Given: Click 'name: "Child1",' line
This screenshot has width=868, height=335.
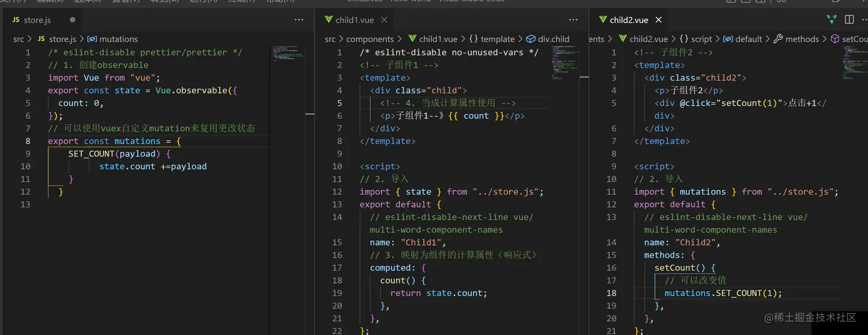Looking at the screenshot, I should tap(408, 242).
